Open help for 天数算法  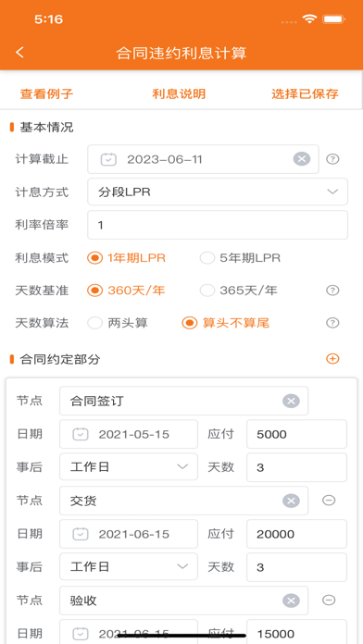[x=332, y=323]
